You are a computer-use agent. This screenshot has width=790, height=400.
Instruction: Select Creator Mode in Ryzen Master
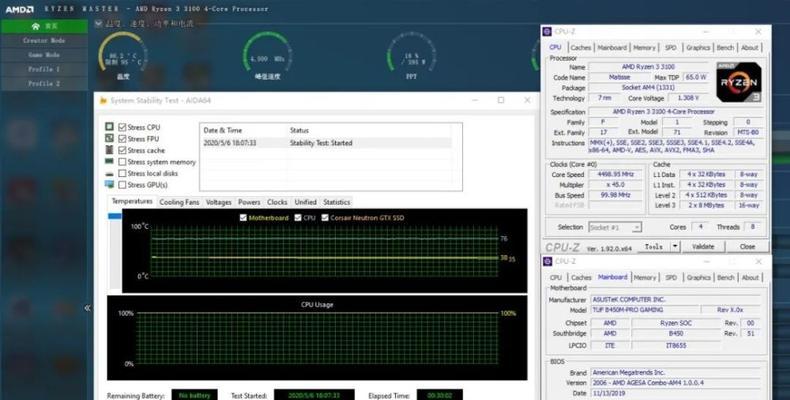click(44, 40)
